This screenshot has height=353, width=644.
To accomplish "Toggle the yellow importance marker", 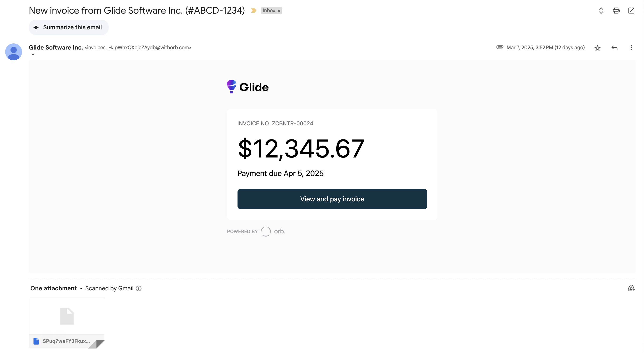I will (x=253, y=11).
